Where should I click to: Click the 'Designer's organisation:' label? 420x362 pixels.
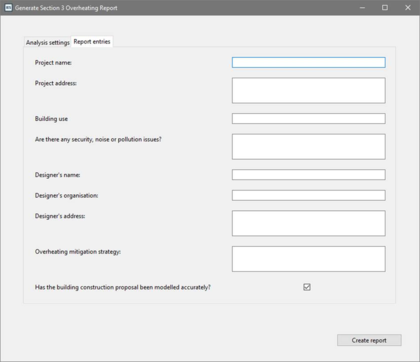point(66,196)
